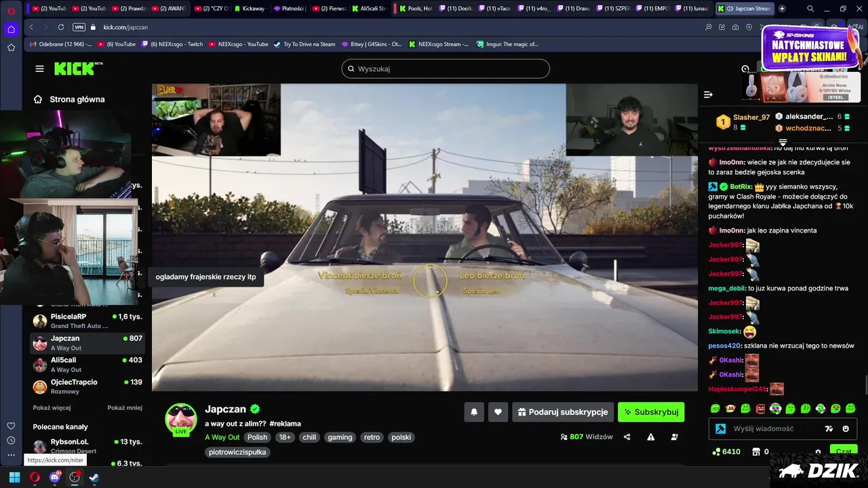Open PisicelaRP channel in sidebar

pyautogui.click(x=87, y=321)
